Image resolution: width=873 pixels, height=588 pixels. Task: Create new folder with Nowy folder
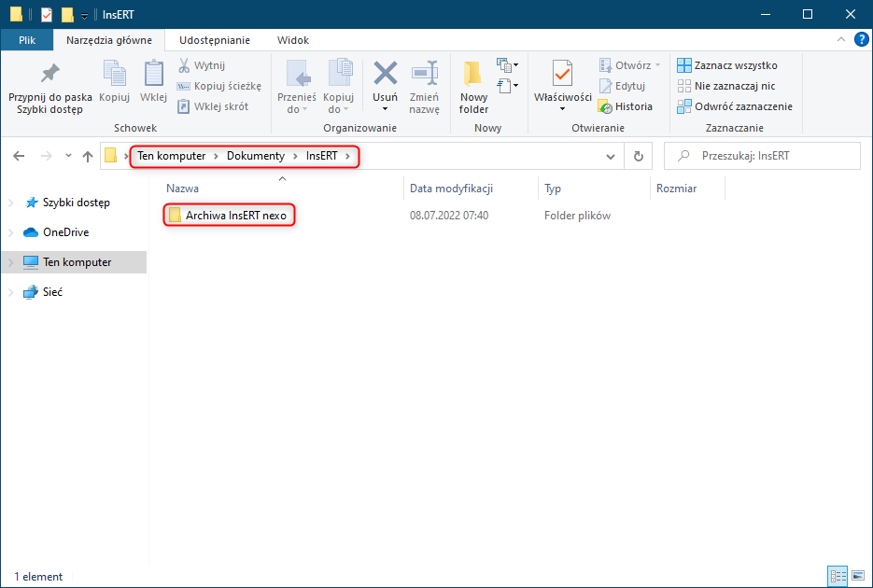coord(473,88)
